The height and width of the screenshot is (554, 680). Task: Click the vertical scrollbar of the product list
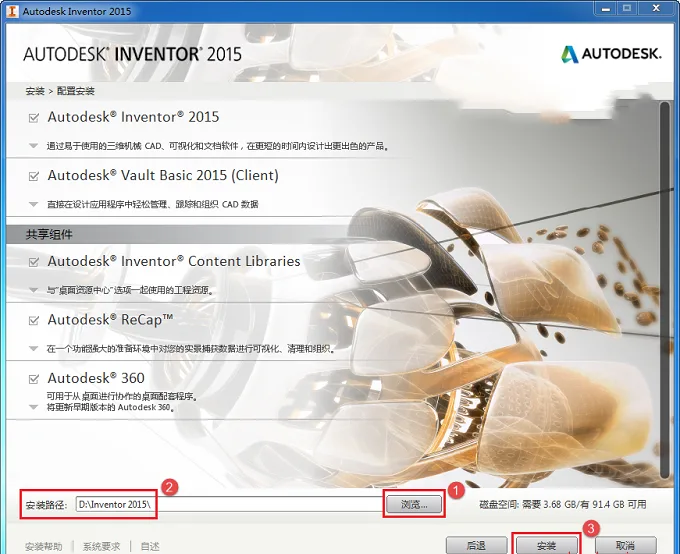pos(665,289)
